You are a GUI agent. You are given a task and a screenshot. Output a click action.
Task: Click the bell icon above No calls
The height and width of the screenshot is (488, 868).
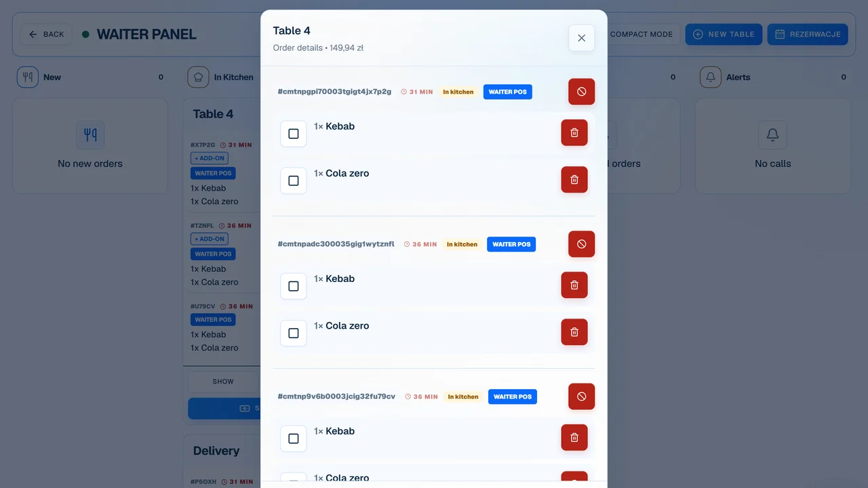tap(772, 135)
